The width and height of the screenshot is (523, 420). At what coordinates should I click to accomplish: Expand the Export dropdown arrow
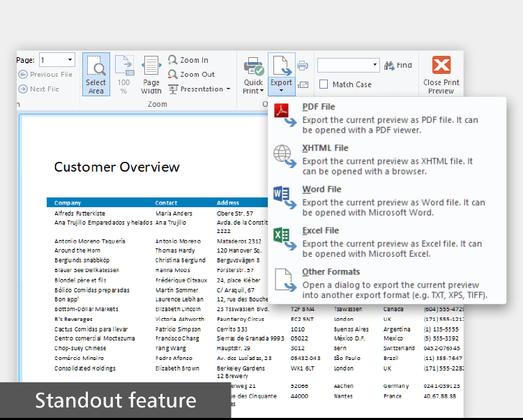[x=281, y=91]
